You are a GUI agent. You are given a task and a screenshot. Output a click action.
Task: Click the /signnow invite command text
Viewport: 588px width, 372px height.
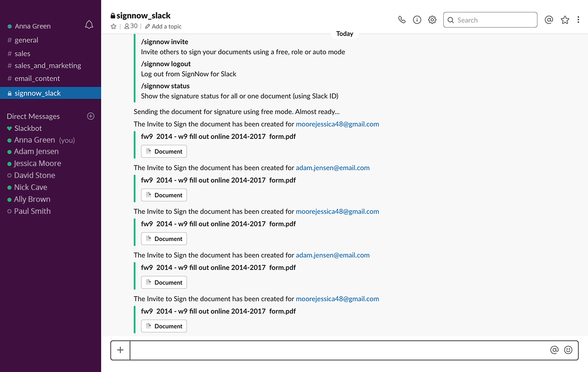(164, 42)
